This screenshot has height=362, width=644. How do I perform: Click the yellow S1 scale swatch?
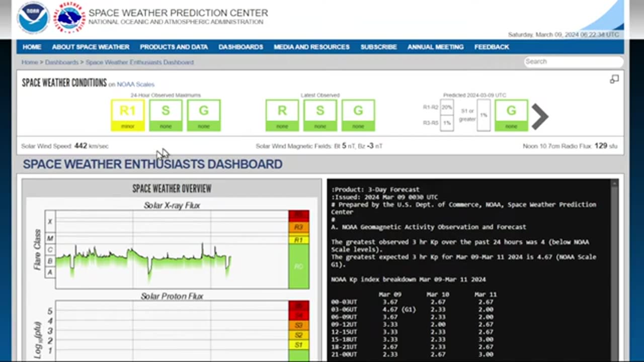coord(299,345)
